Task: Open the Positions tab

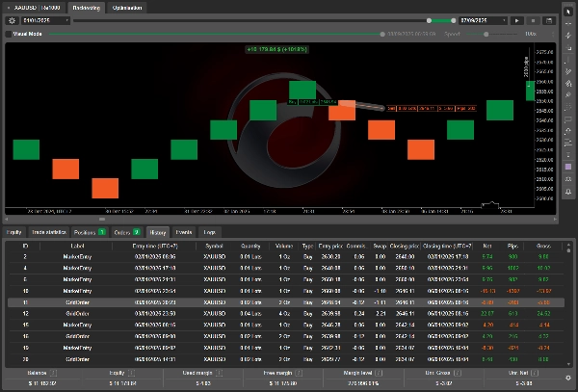Action: point(91,232)
